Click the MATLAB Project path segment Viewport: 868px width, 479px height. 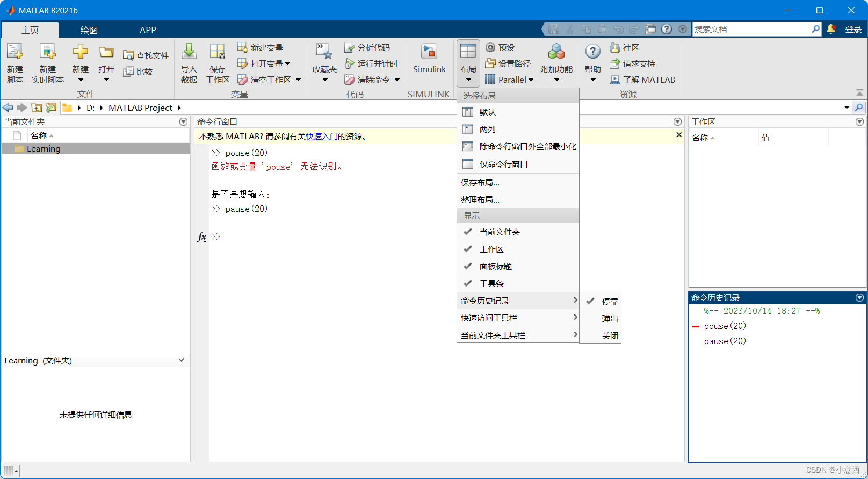click(x=140, y=108)
